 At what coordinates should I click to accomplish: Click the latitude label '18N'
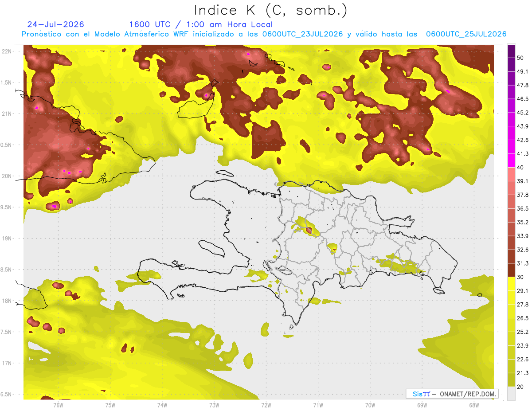pos(7,301)
